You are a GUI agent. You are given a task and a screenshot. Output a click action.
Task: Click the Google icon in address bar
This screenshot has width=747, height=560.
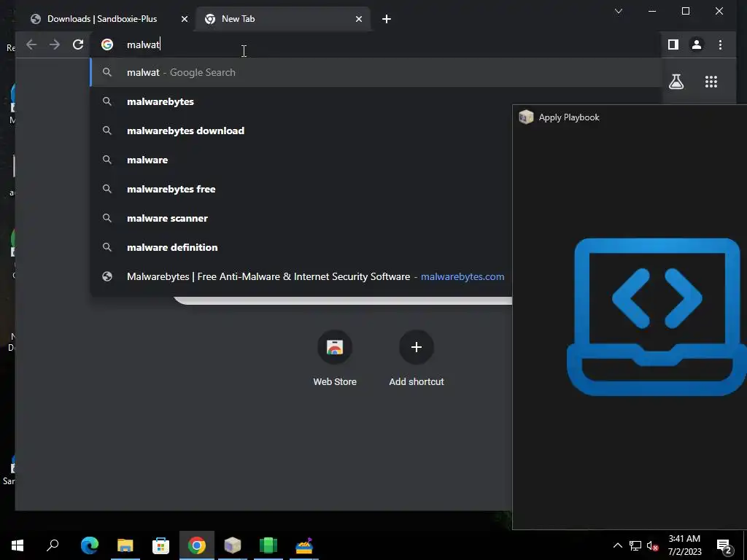pyautogui.click(x=107, y=44)
